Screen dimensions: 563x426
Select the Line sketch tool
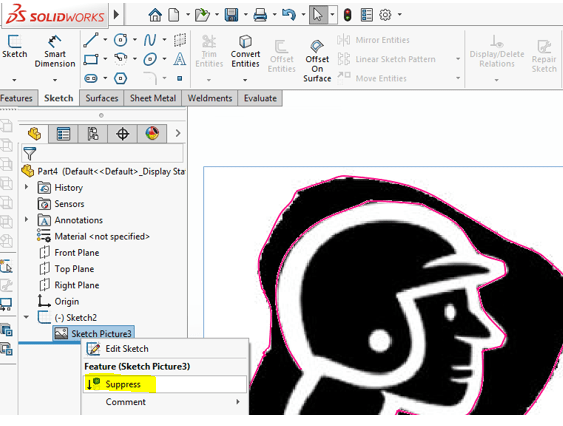(x=91, y=40)
